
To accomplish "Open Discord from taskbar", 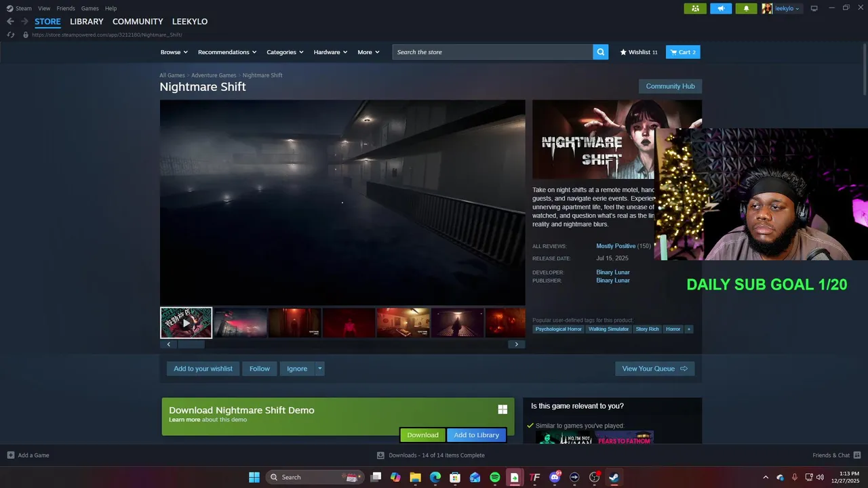I will pos(555,477).
